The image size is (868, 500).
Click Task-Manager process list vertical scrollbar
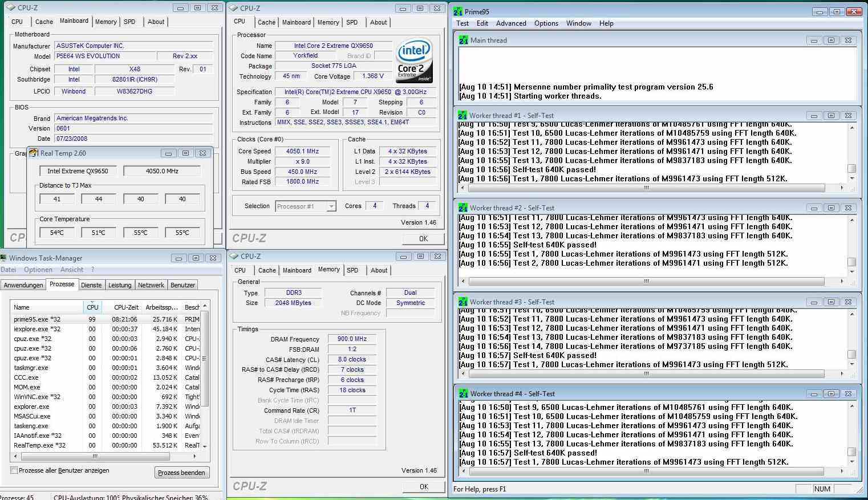(x=205, y=376)
